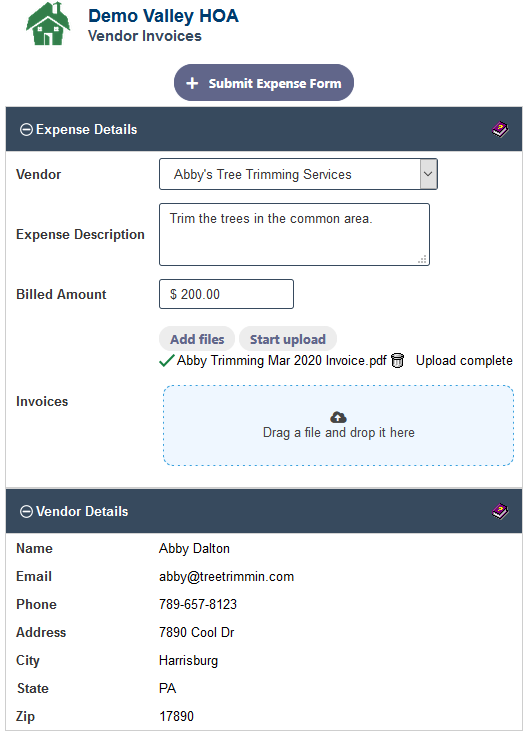Open help book icon in Vendor Details
This screenshot has width=532, height=744.
tap(500, 511)
